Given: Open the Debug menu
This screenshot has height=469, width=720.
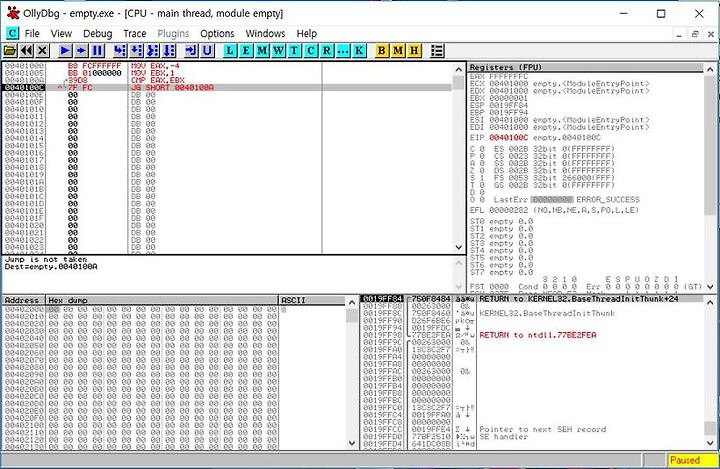Looking at the screenshot, I should (x=97, y=34).
